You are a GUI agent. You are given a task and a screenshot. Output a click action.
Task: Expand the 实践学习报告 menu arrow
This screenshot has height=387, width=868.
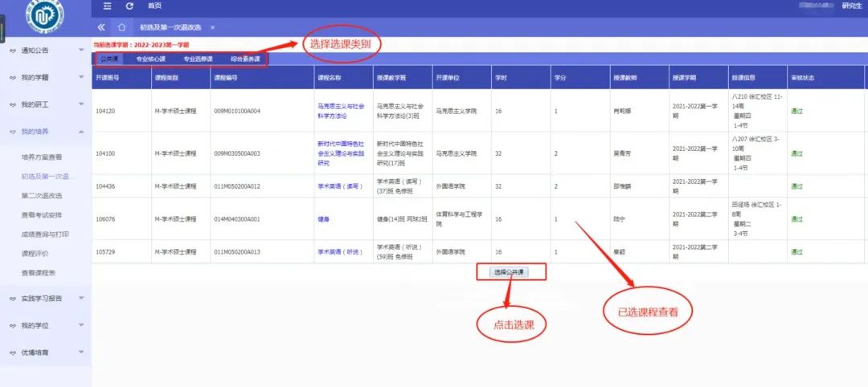tap(81, 298)
